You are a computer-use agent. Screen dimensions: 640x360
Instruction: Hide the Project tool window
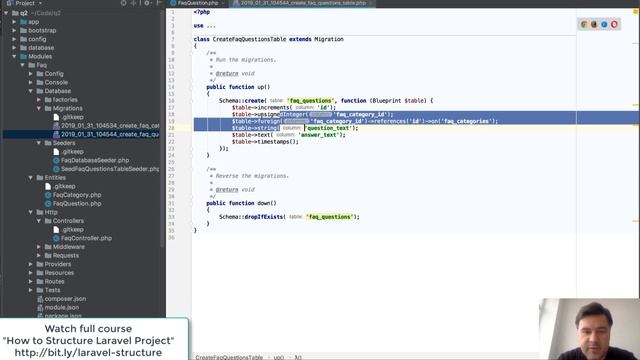point(159,3)
